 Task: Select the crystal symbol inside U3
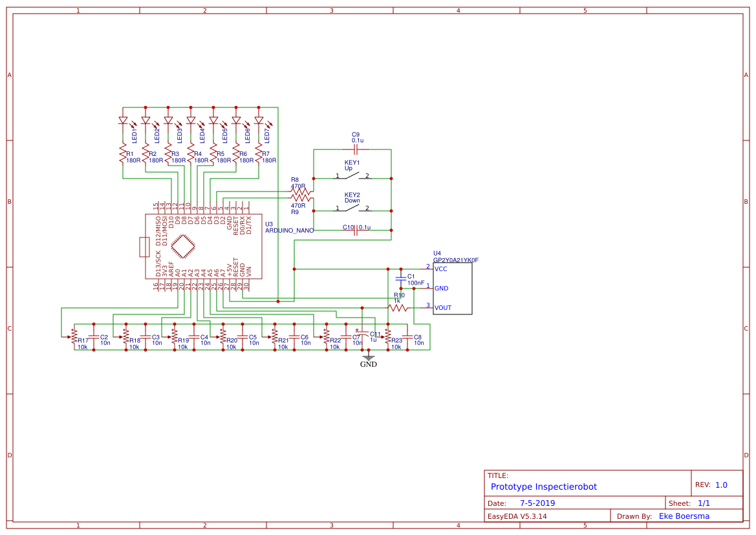point(183,246)
